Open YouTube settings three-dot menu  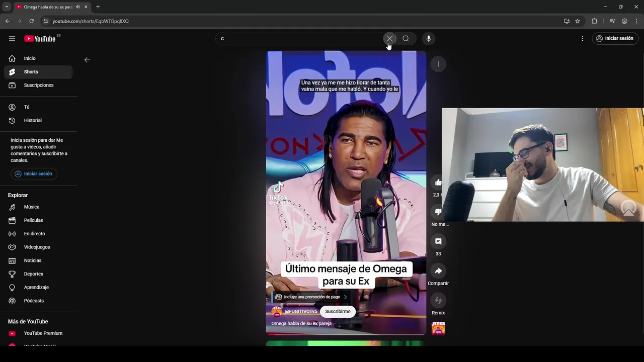click(x=583, y=38)
